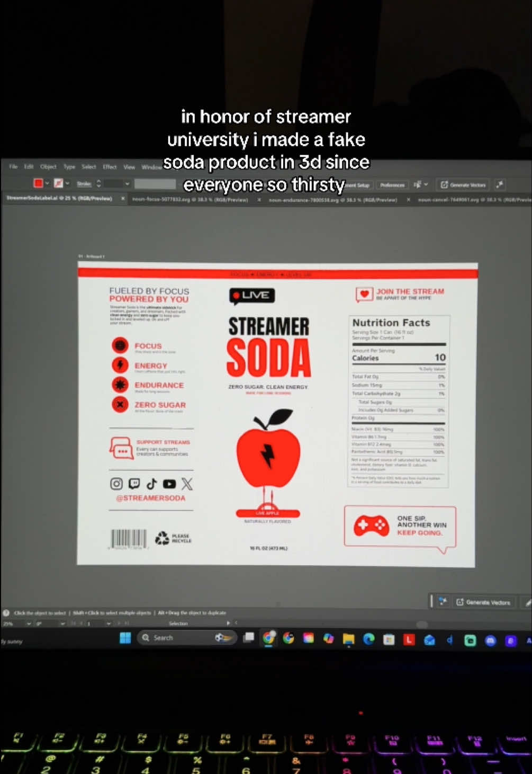Open the Effect menu
The height and width of the screenshot is (774, 532).
110,167
